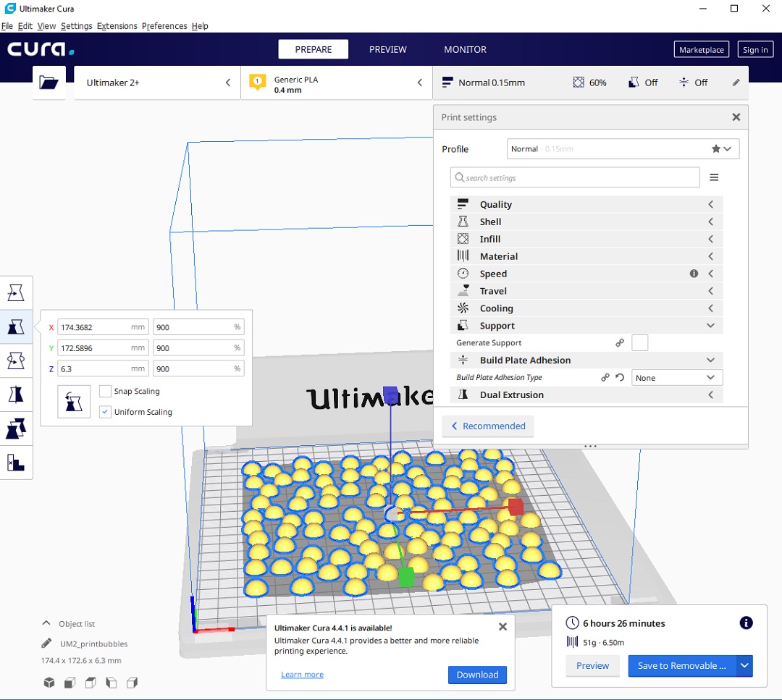This screenshot has height=700, width=782.
Task: Open the View menu
Action: [x=46, y=26]
